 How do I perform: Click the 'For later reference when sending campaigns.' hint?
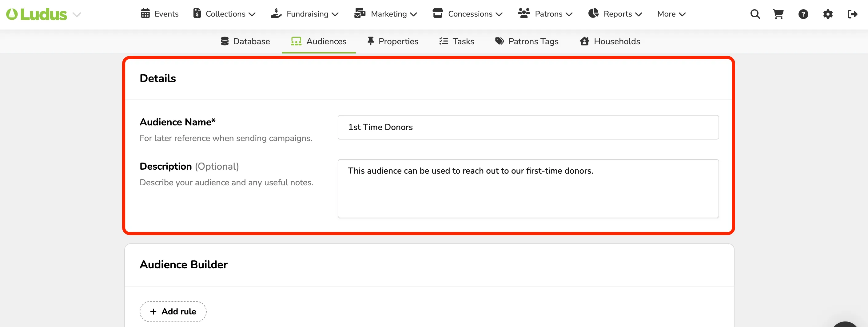[226, 138]
